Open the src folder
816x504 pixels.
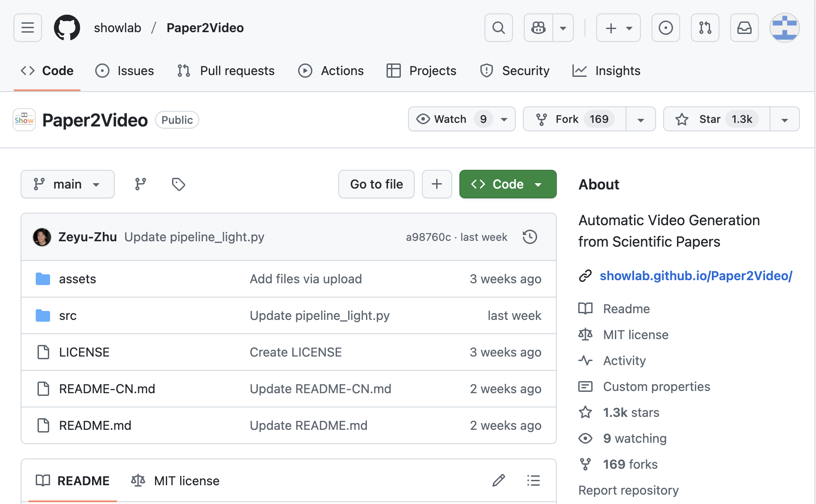tap(68, 315)
